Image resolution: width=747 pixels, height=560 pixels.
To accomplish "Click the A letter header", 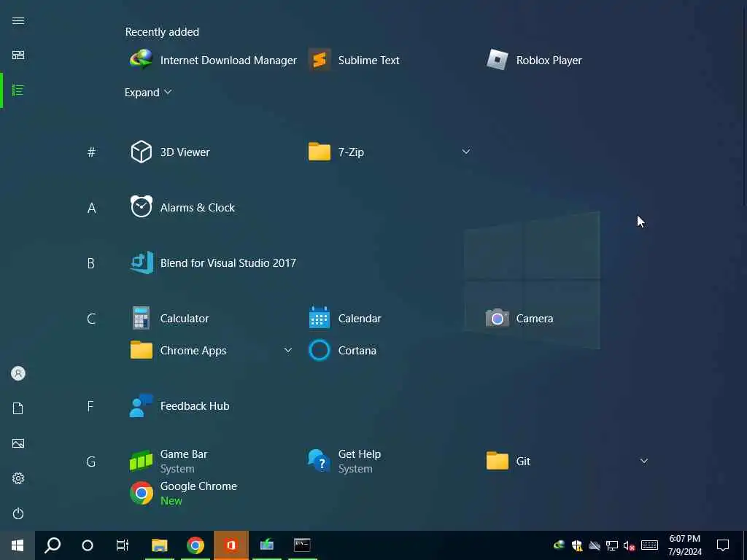I will (x=91, y=208).
